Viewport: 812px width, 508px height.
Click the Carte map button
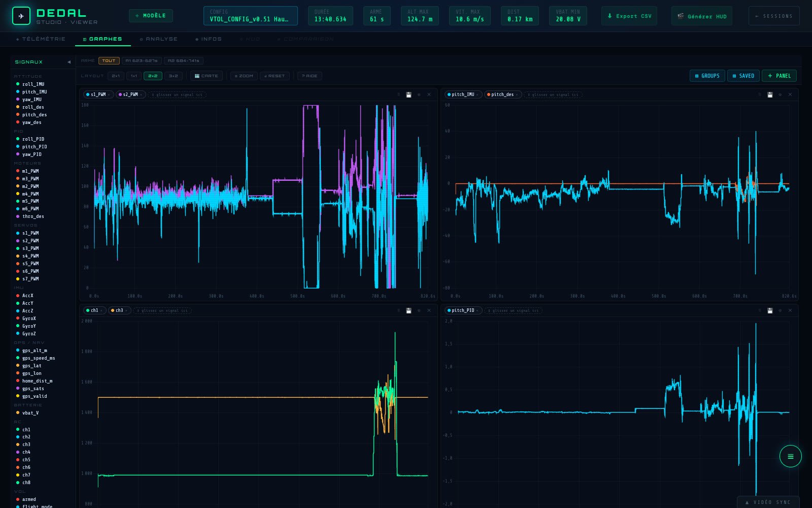point(206,76)
